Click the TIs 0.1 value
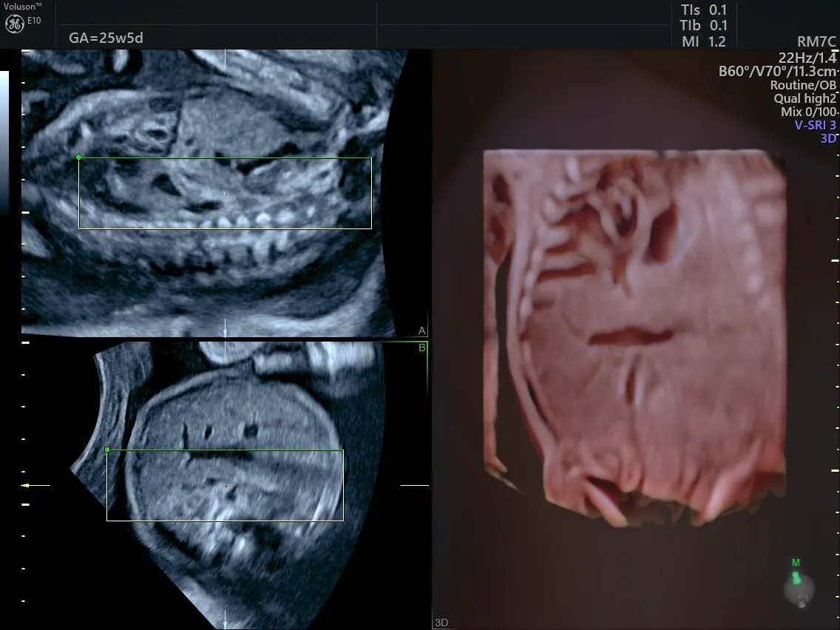The width and height of the screenshot is (840, 630). [x=703, y=10]
